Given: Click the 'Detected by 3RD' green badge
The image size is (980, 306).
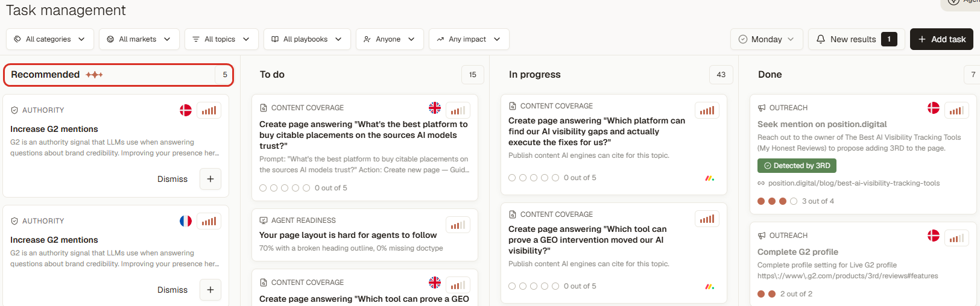Looking at the screenshot, I should (x=797, y=166).
